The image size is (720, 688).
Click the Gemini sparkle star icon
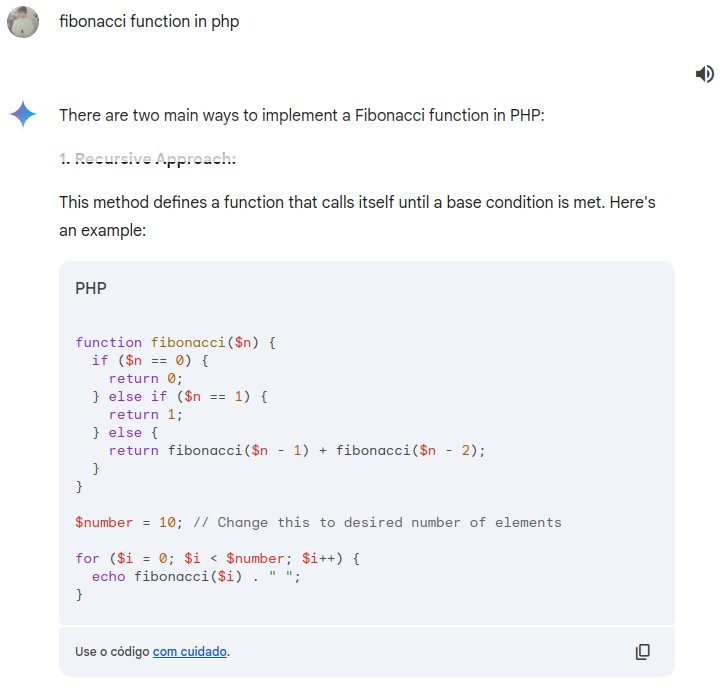(x=22, y=114)
